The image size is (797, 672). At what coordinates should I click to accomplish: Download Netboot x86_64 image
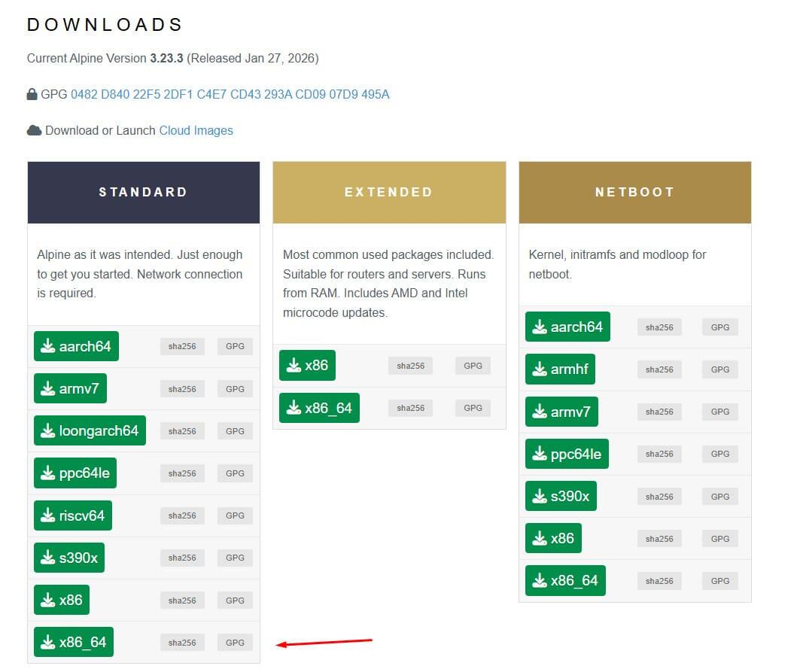tap(565, 580)
